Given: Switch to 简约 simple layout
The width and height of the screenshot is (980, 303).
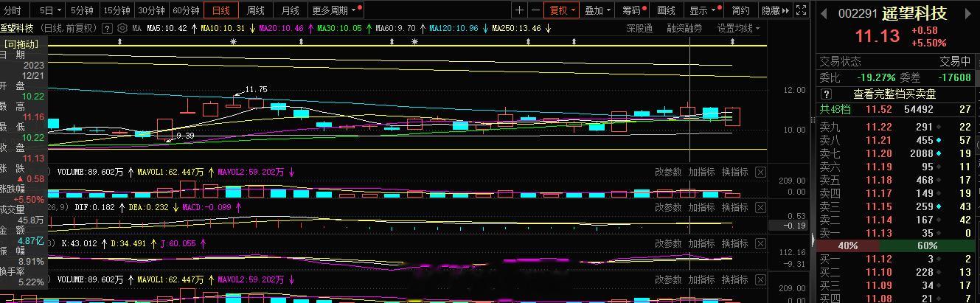Looking at the screenshot, I should [741, 10].
